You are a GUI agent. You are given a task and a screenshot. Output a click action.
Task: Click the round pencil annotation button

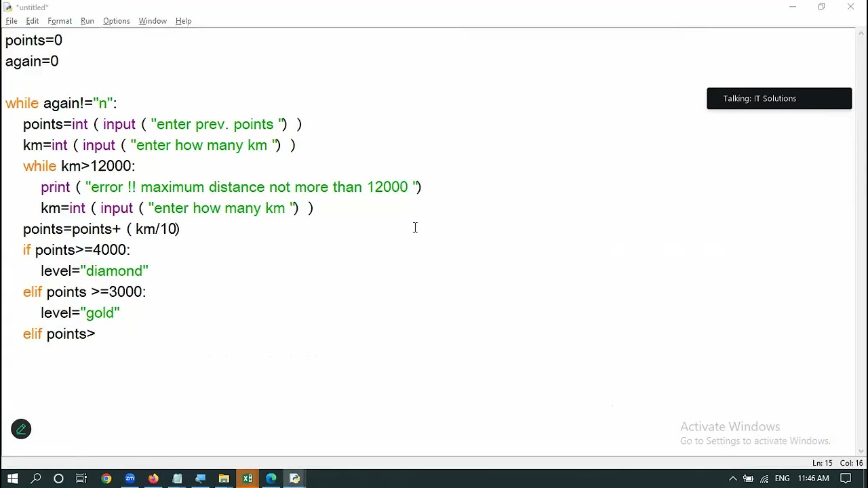click(21, 429)
